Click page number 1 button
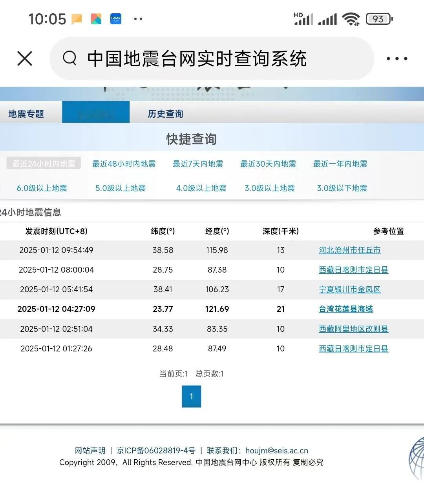This screenshot has height=504, width=424. pyautogui.click(x=191, y=397)
